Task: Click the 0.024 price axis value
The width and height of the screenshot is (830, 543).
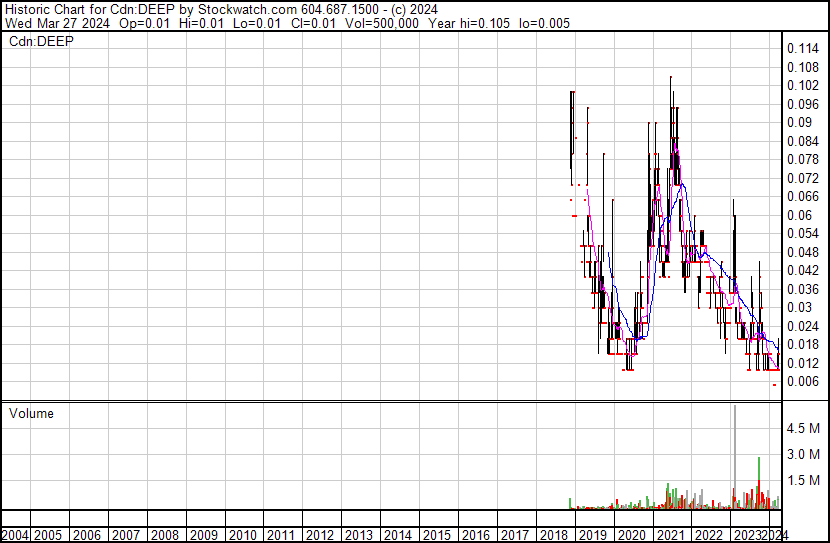Action: click(x=803, y=326)
